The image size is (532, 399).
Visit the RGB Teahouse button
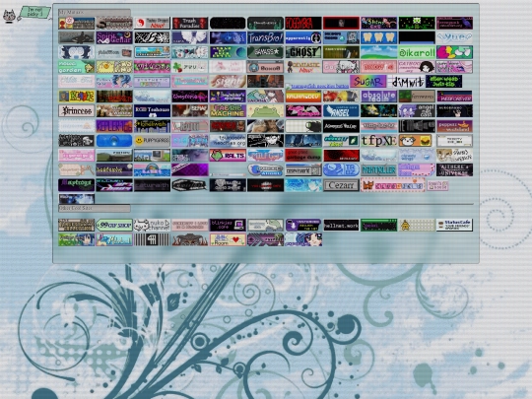click(x=152, y=111)
